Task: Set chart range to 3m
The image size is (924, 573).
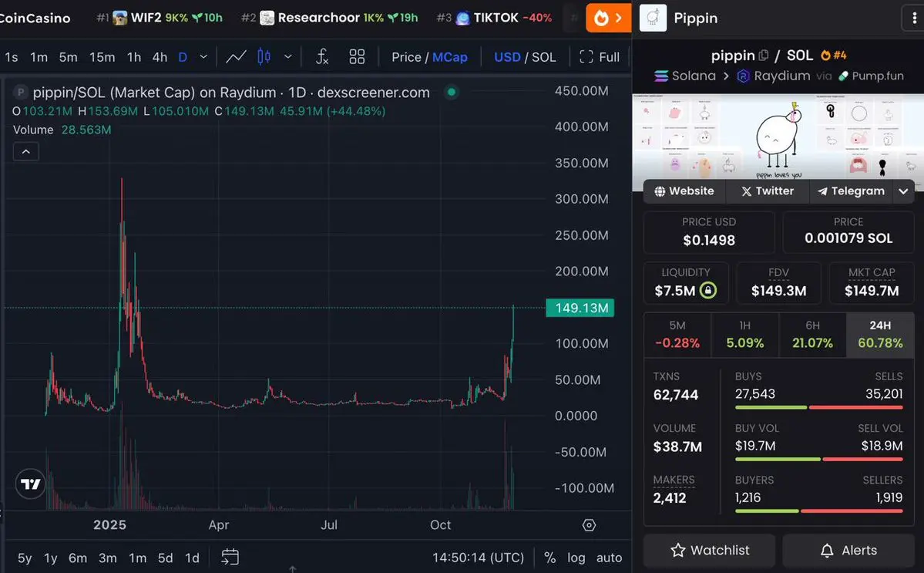Action: [x=108, y=558]
